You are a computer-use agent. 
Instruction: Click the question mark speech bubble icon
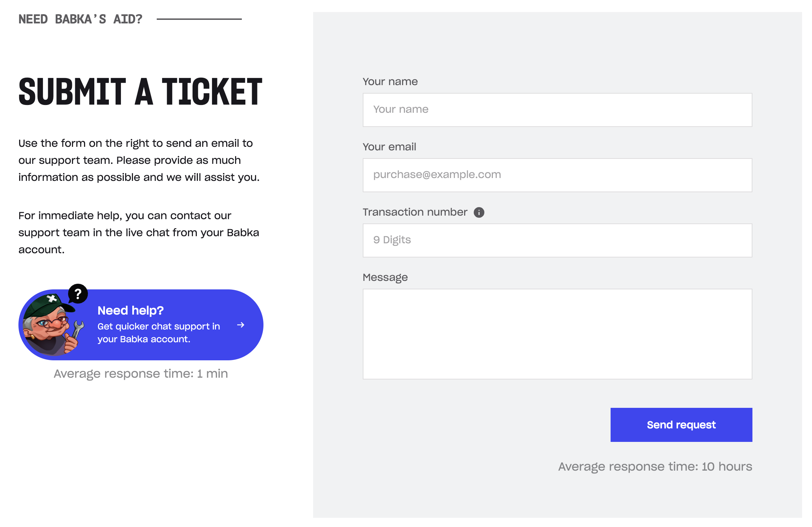(x=78, y=294)
